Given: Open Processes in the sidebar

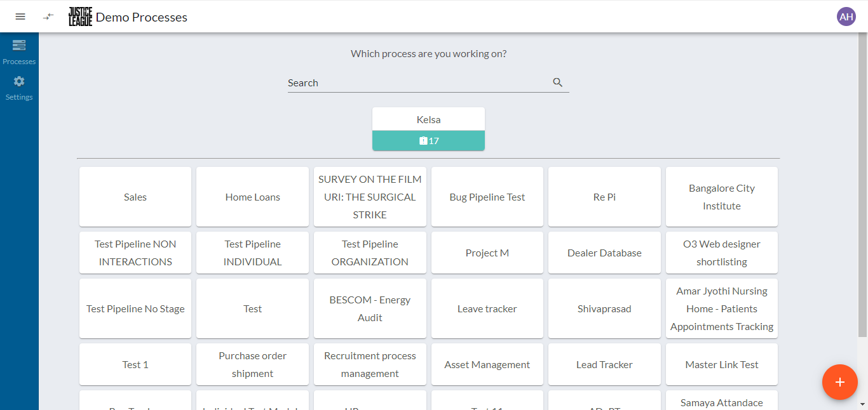Looking at the screenshot, I should click(19, 52).
